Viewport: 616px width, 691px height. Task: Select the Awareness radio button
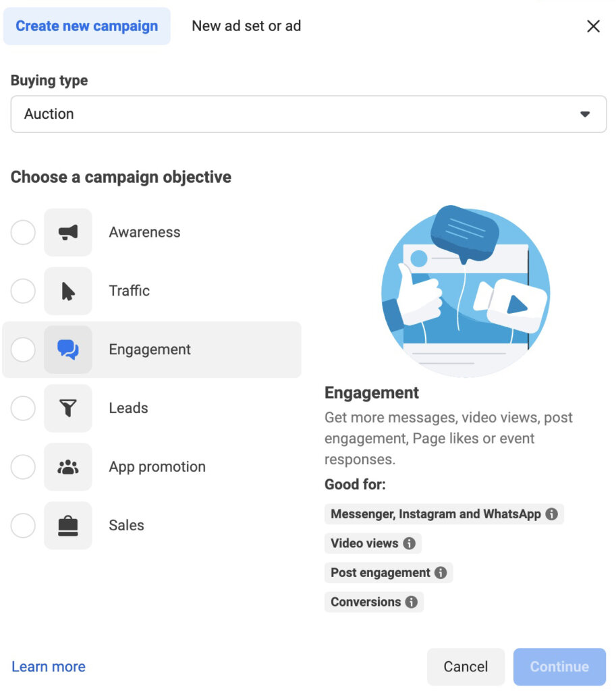click(23, 232)
